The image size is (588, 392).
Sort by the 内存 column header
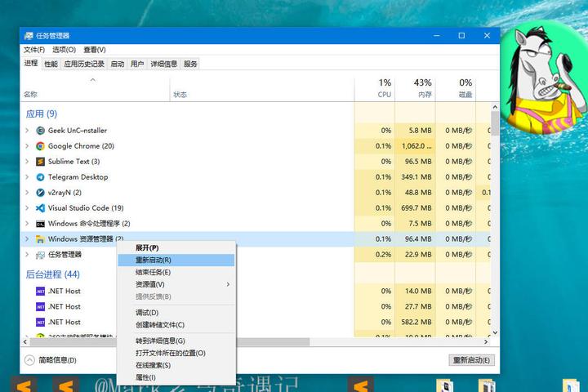(x=415, y=89)
